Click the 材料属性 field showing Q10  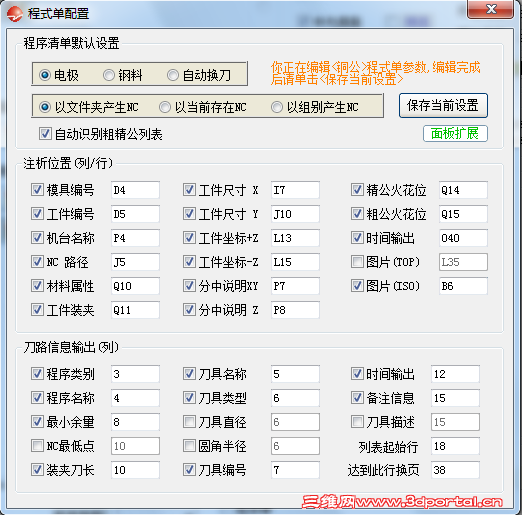tap(135, 286)
